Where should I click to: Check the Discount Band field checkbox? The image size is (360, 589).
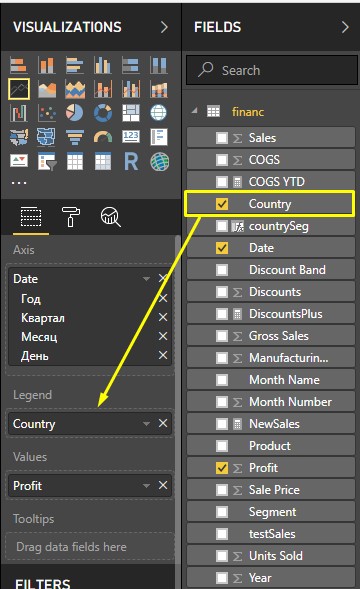pyautogui.click(x=222, y=270)
